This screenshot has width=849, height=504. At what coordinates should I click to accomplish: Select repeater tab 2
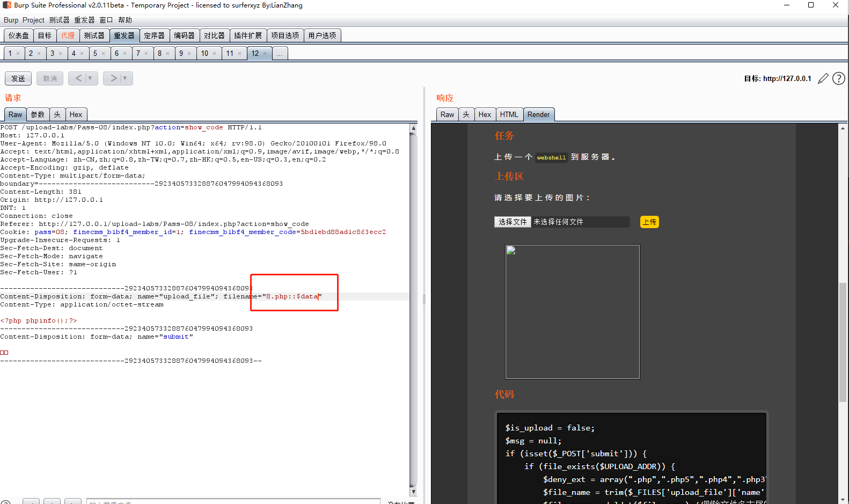pos(31,54)
